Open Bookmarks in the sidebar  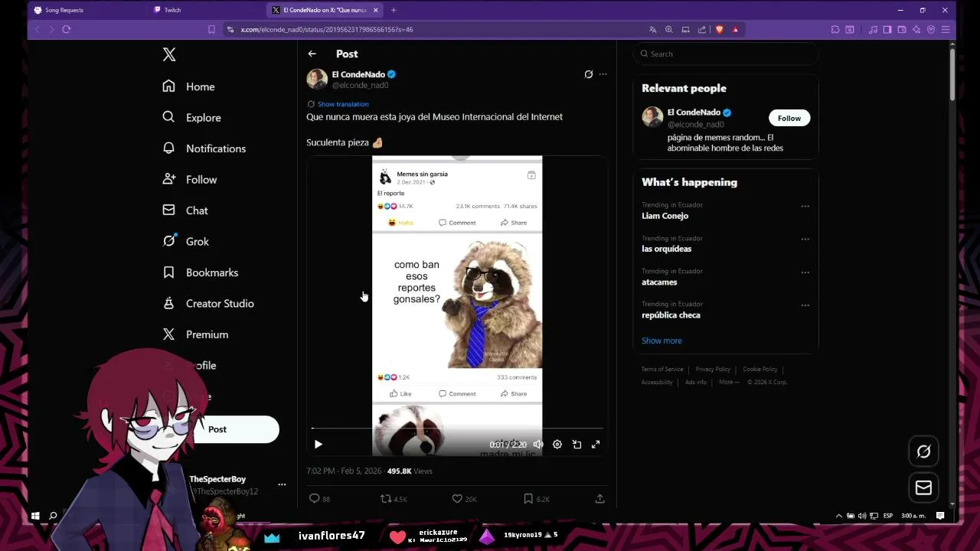(x=200, y=272)
